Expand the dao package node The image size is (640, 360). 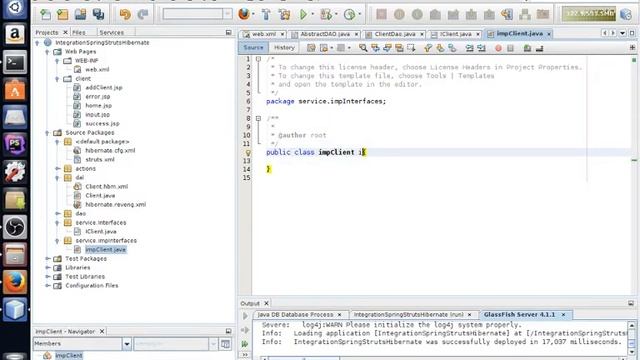[x=58, y=213]
